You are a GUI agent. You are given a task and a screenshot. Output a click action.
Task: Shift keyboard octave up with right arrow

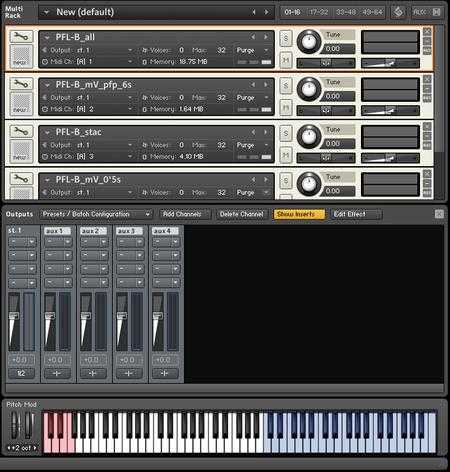[35, 448]
